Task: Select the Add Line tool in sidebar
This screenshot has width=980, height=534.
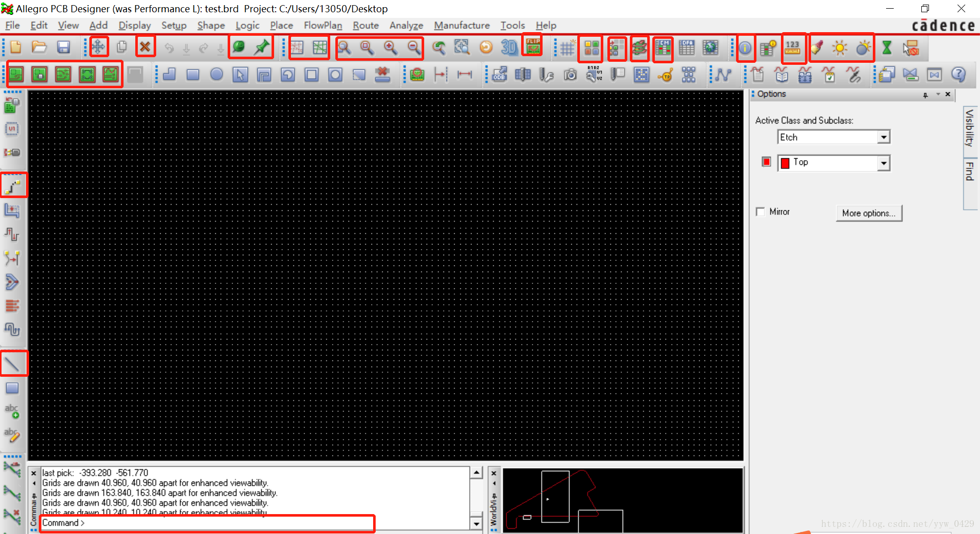Action: tap(14, 363)
